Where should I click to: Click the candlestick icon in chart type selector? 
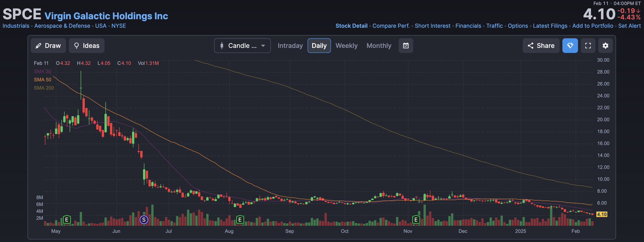coord(222,46)
